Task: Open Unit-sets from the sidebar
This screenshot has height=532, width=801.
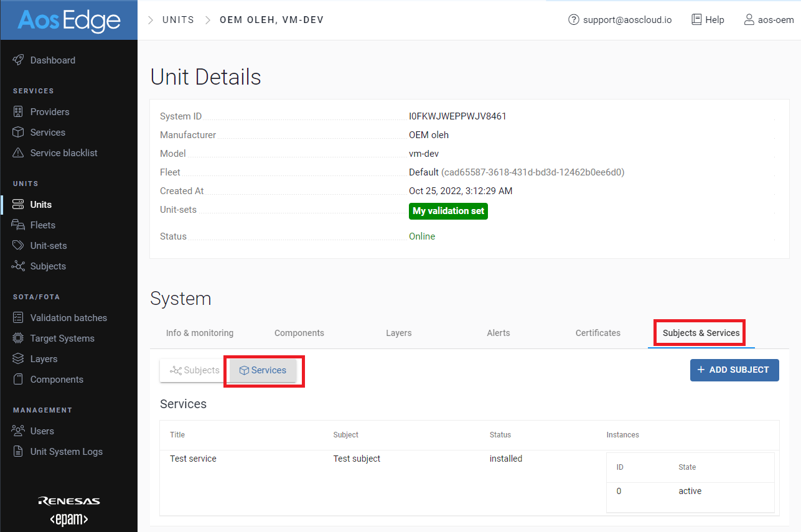Action: click(51, 245)
